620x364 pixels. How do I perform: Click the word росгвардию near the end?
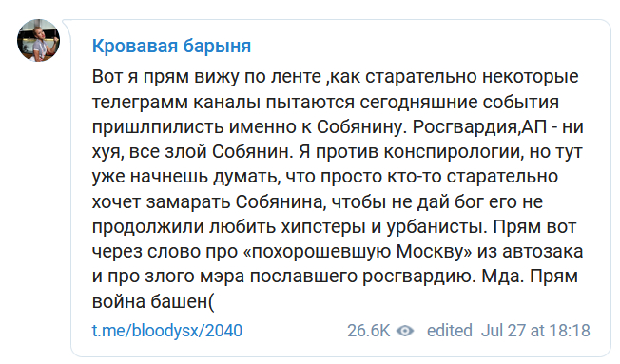pos(417,277)
